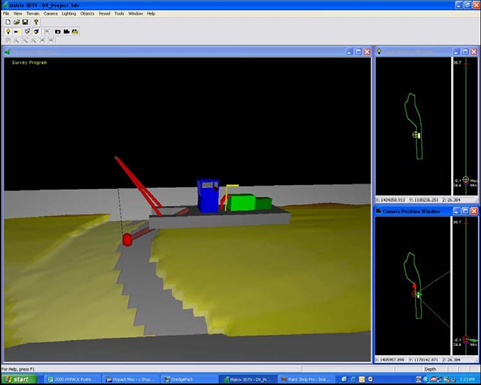The width and height of the screenshot is (481, 385).
Task: Click the For Help, press F1 status text
Action: (x=18, y=369)
